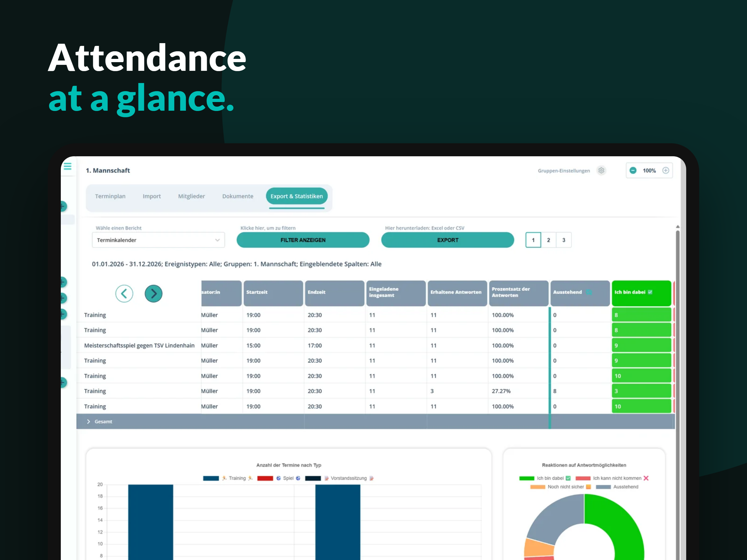The height and width of the screenshot is (560, 747).
Task: Open the Mitglieder tab
Action: click(191, 196)
